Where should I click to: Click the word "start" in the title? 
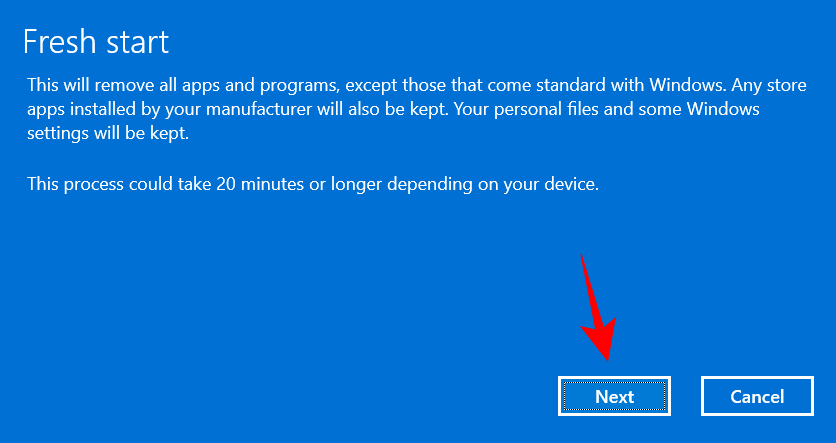tap(138, 42)
